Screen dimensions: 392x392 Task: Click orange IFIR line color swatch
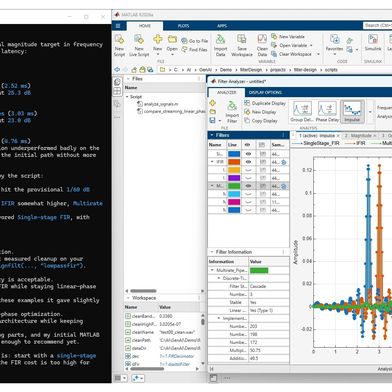point(234,162)
